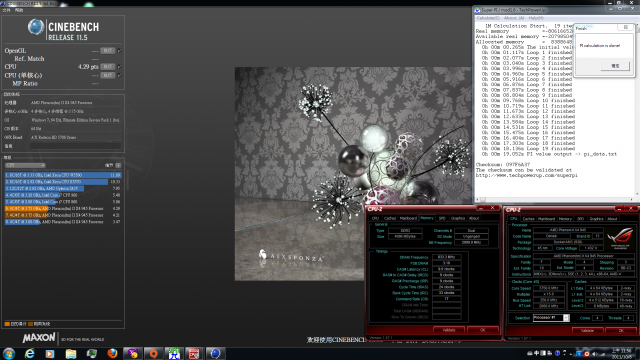Click the ROG logo in CPU-Z
This screenshot has height=360, width=640.
pos(620,238)
